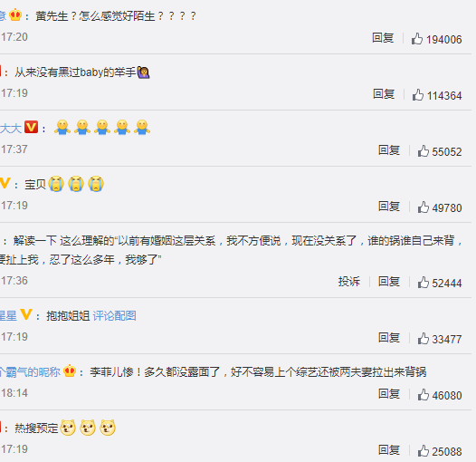Reply to the 热搜预定 comment

[x=389, y=450]
